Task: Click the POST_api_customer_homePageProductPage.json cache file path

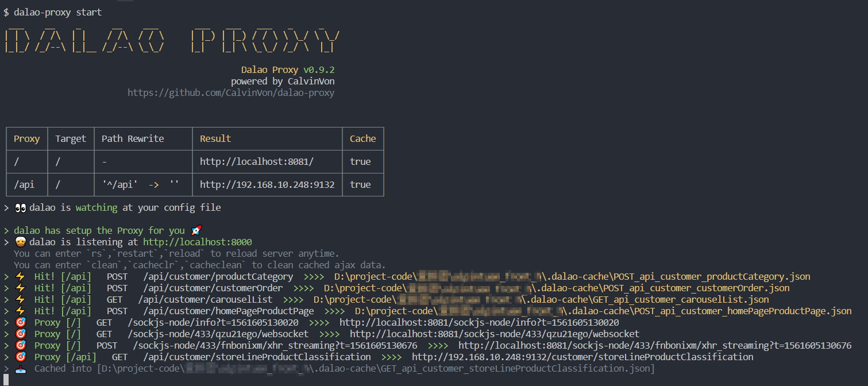Action: [603, 311]
